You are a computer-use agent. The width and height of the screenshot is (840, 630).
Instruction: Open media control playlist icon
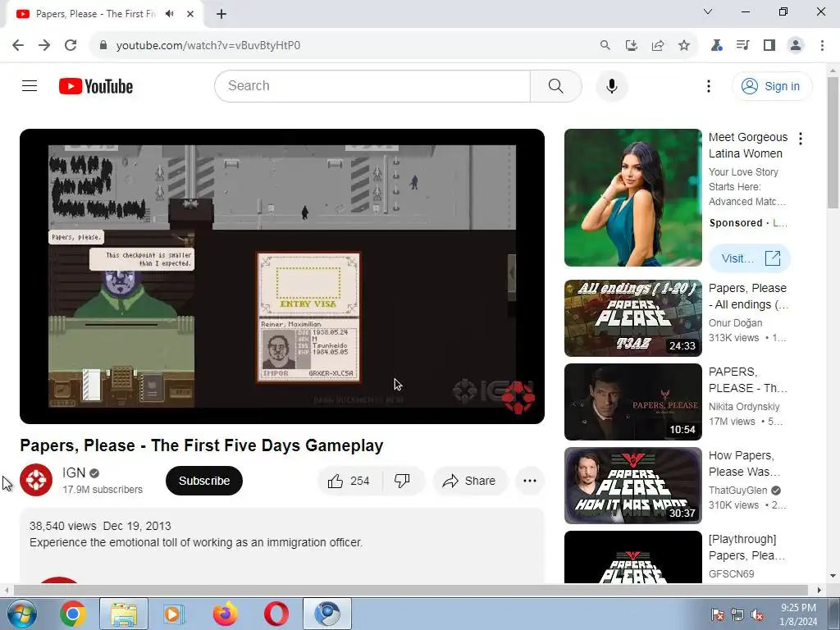pos(742,45)
